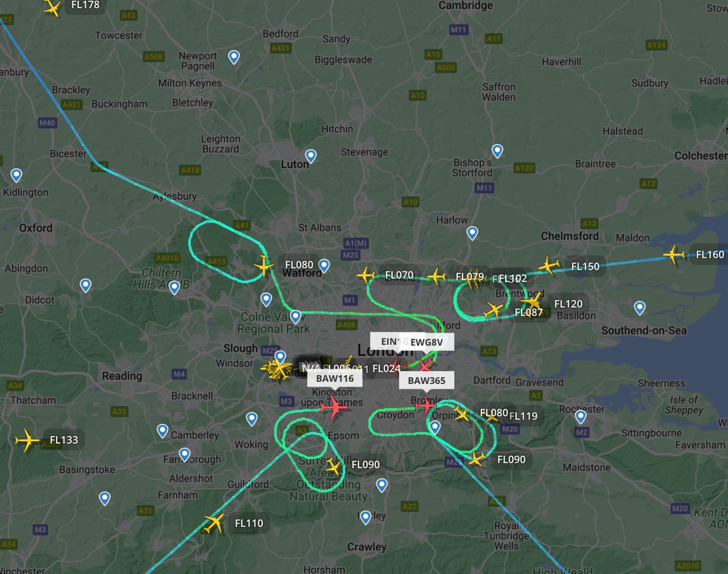
Task: Open the EWG8V callsign label
Action: click(426, 342)
